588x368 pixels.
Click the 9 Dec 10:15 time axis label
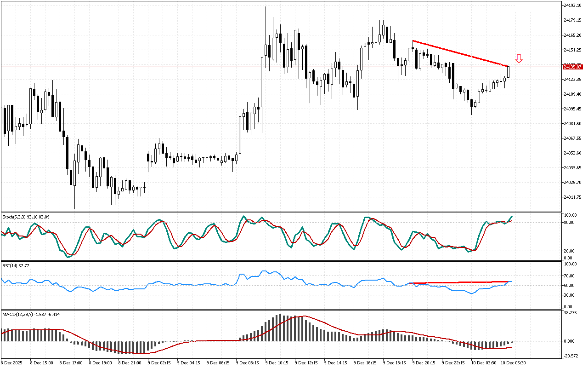(x=277, y=362)
